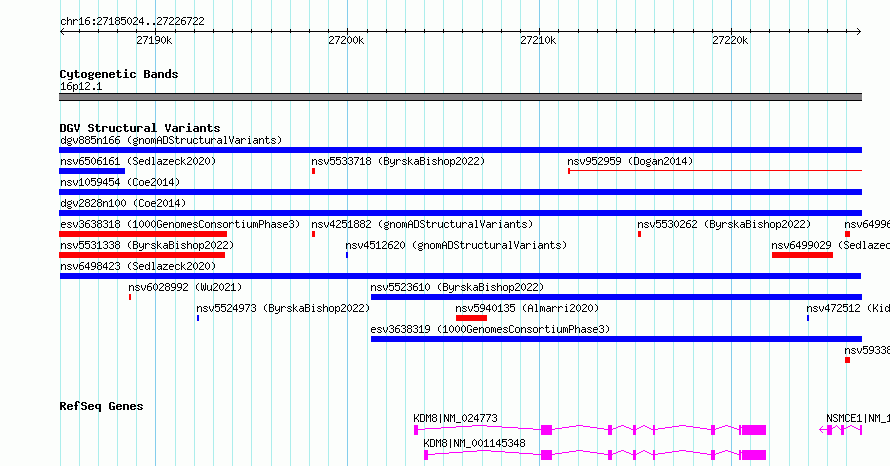Click the 27200k ruler tick label
Viewport: 890px width, 466px height.
click(x=346, y=40)
